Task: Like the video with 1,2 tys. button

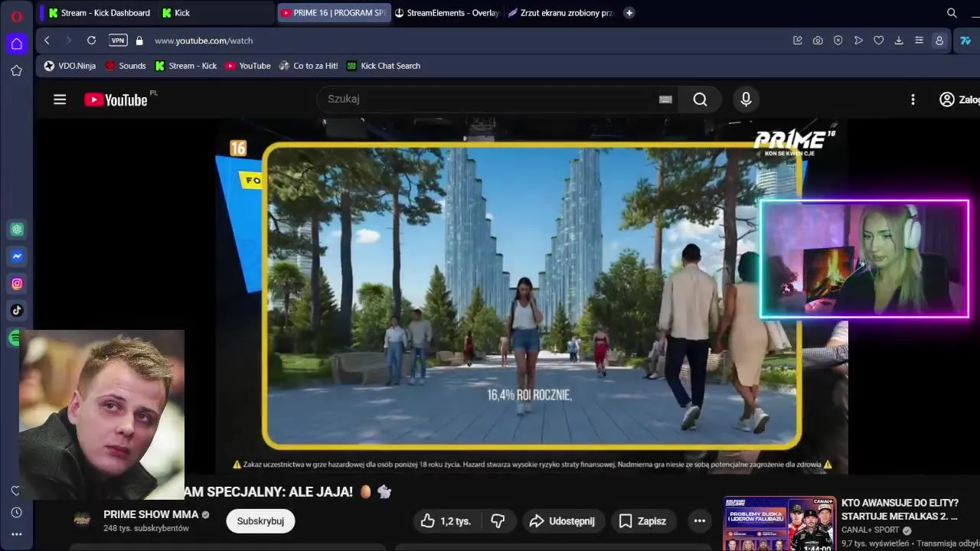Action: coord(446,521)
